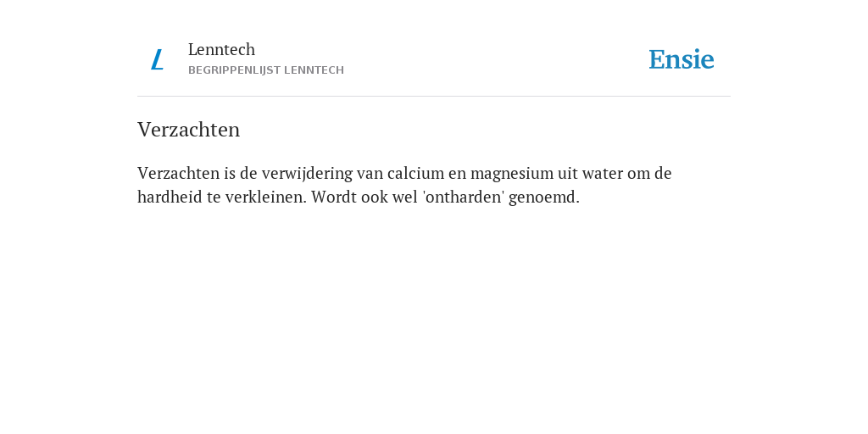
Task: Click the horizontal divider below the header
Action: [434, 97]
